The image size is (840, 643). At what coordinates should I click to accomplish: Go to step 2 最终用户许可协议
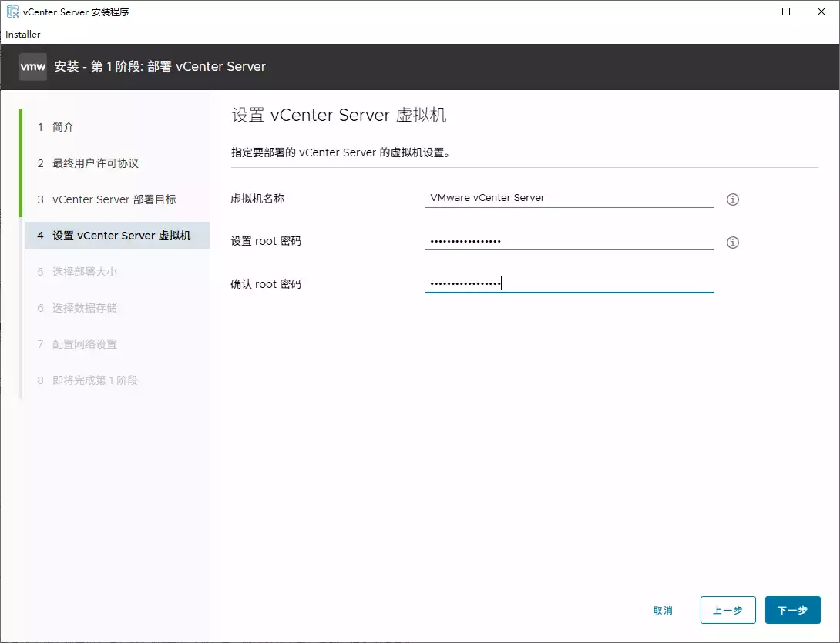[89, 163]
